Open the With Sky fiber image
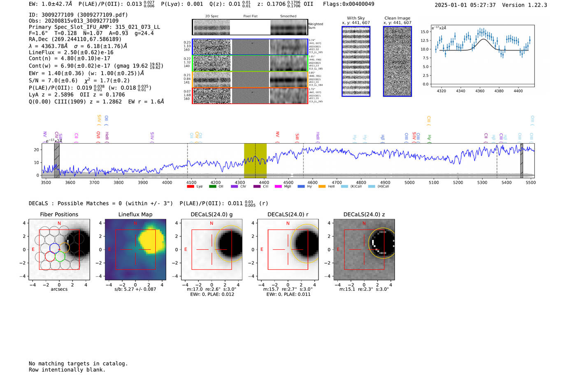Screen dimensions: 576x392 [x=356, y=61]
